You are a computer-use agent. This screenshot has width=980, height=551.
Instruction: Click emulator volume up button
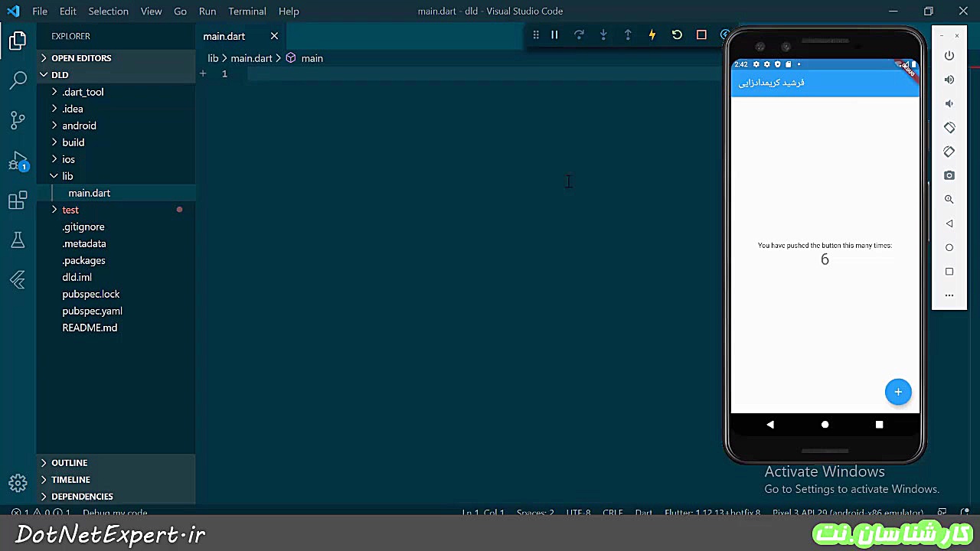click(949, 80)
